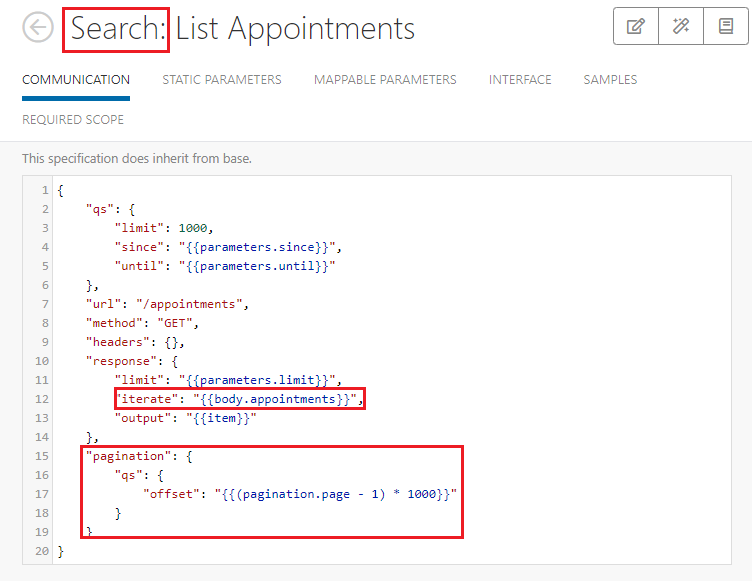The image size is (752, 581).
Task: Click the pencil edit icon button
Action: pyautogui.click(x=636, y=27)
